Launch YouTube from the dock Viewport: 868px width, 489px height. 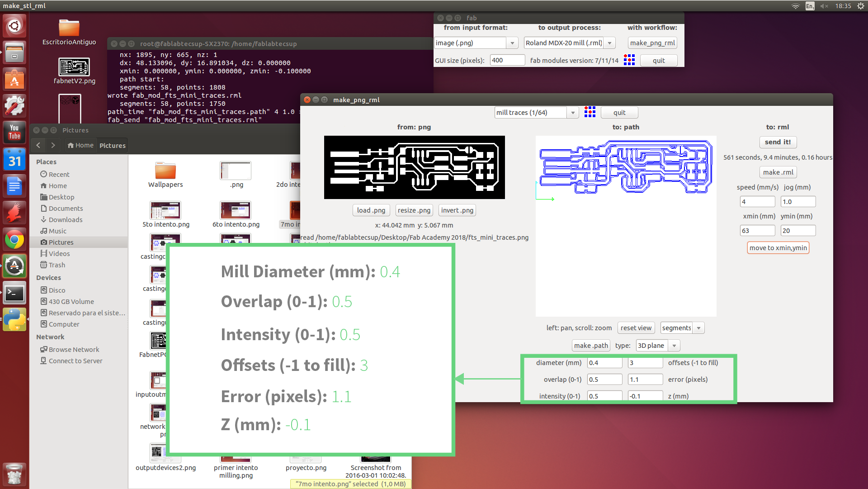pyautogui.click(x=14, y=132)
